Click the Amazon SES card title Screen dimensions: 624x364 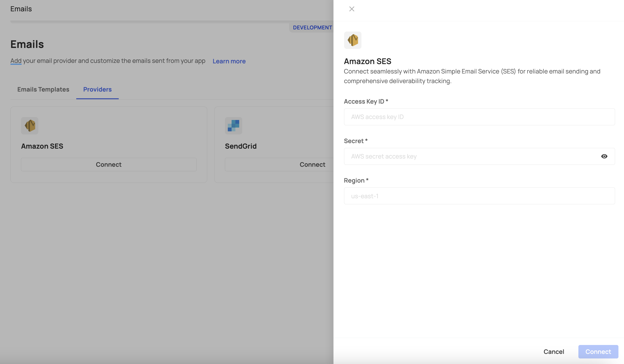click(x=42, y=146)
